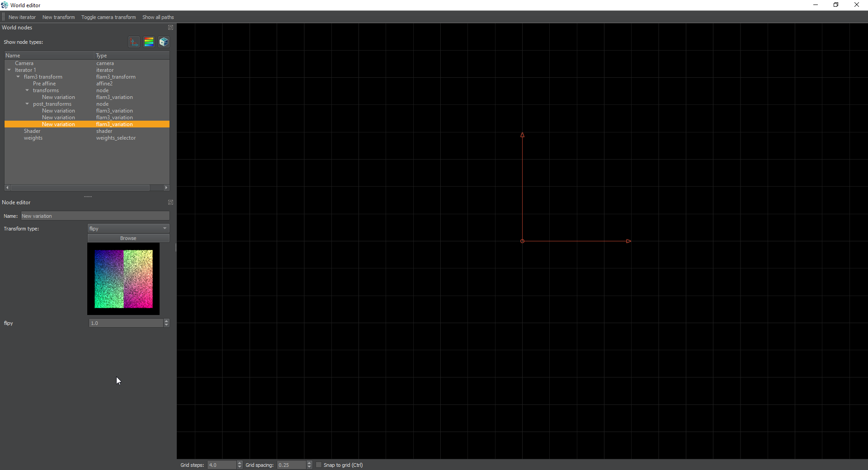Toggle the shader node type filter with rainbow stripes
Image resolution: width=868 pixels, height=470 pixels.
pos(149,42)
